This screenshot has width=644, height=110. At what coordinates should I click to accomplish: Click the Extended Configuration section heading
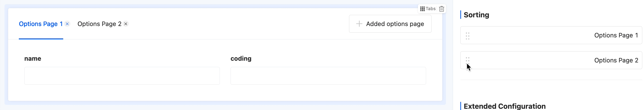pyautogui.click(x=504, y=106)
